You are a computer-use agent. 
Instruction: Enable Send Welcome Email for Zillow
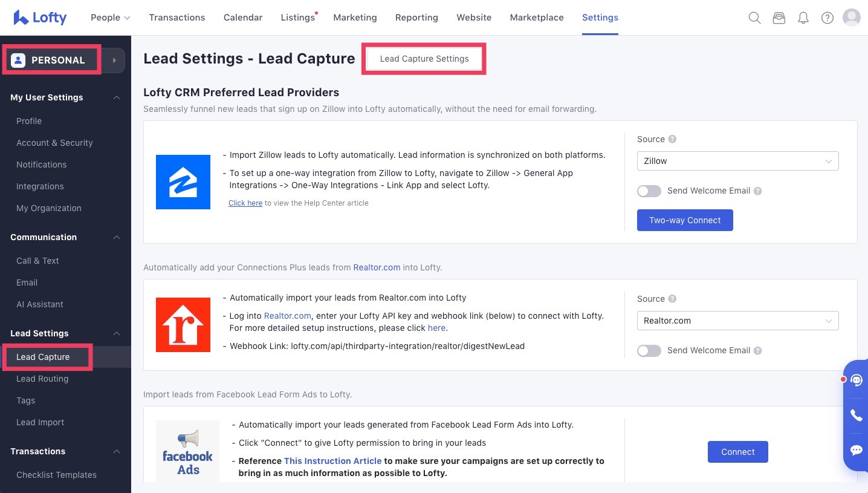coord(649,191)
